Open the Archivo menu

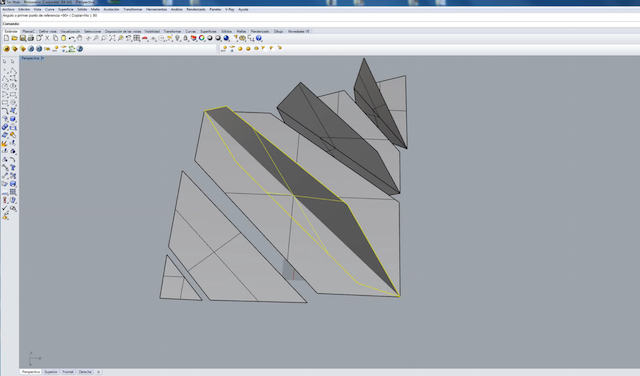coord(8,9)
